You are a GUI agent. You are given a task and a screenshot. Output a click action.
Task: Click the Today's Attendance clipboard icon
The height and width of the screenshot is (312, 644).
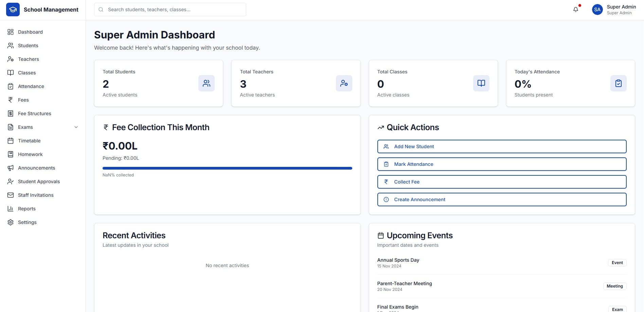[619, 83]
